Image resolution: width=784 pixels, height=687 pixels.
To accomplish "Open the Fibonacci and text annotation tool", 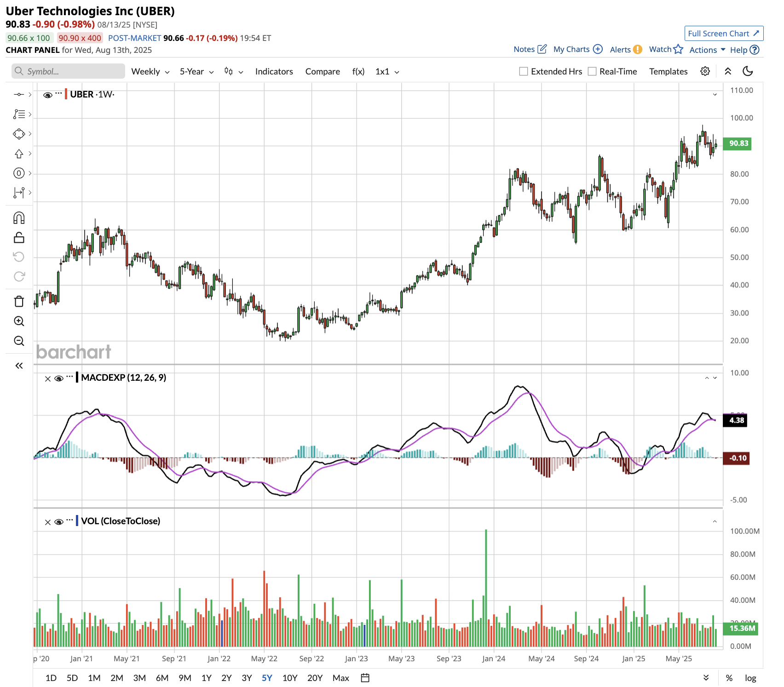I will [19, 114].
